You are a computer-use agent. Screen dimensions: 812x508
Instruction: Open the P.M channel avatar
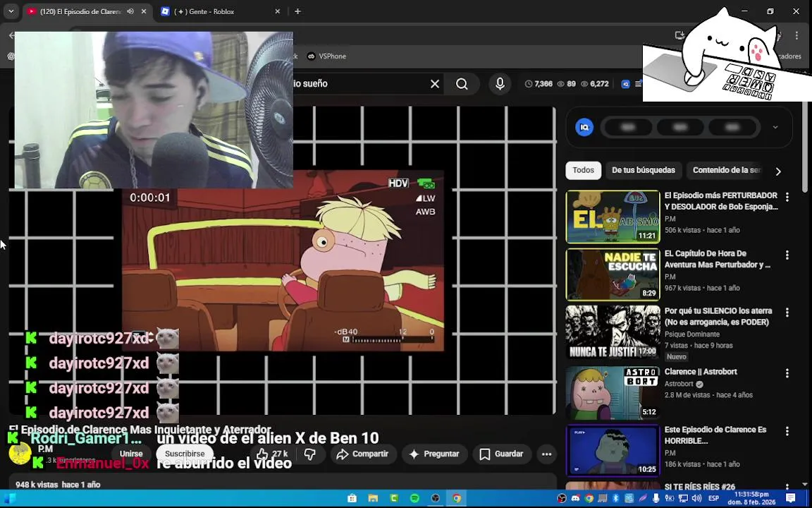point(20,454)
